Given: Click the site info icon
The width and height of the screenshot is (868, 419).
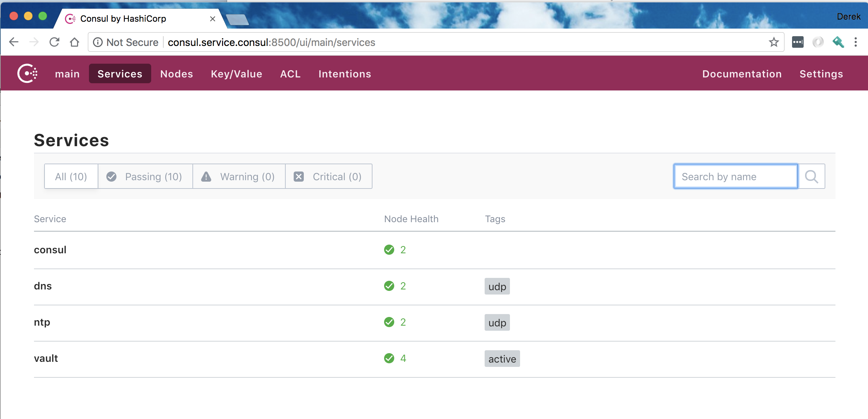Looking at the screenshot, I should [98, 42].
